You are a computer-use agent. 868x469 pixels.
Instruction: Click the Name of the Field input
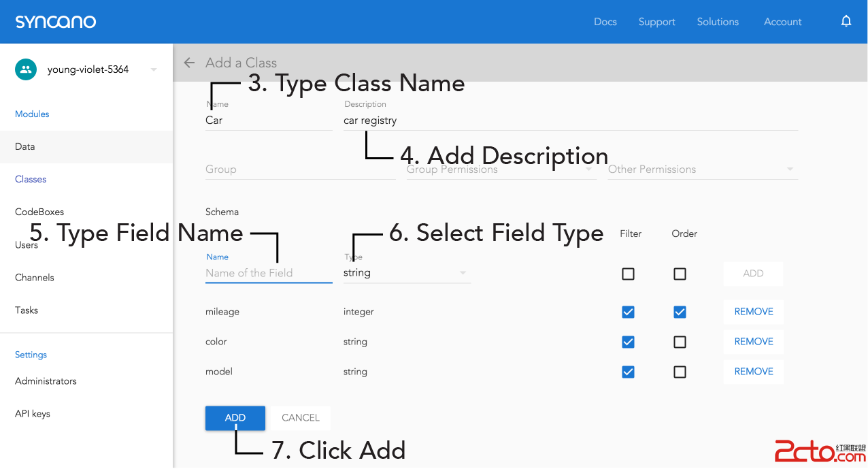(x=268, y=273)
